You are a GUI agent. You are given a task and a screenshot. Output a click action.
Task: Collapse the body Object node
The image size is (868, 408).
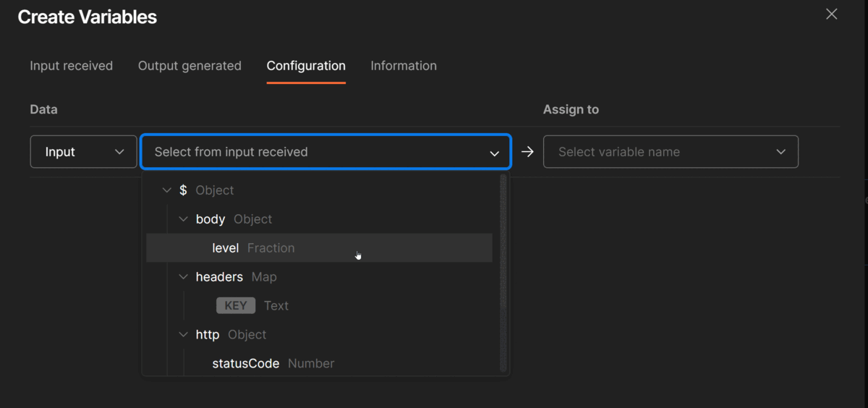tap(183, 219)
